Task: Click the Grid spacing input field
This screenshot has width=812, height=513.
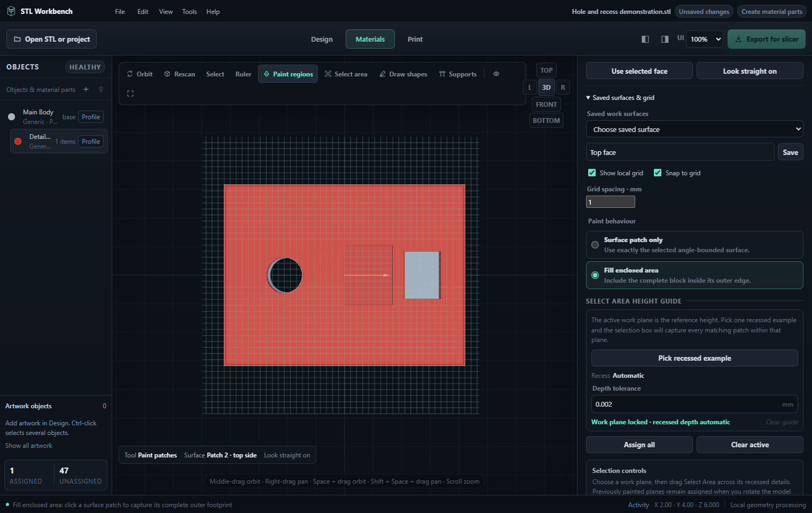Action: point(611,202)
